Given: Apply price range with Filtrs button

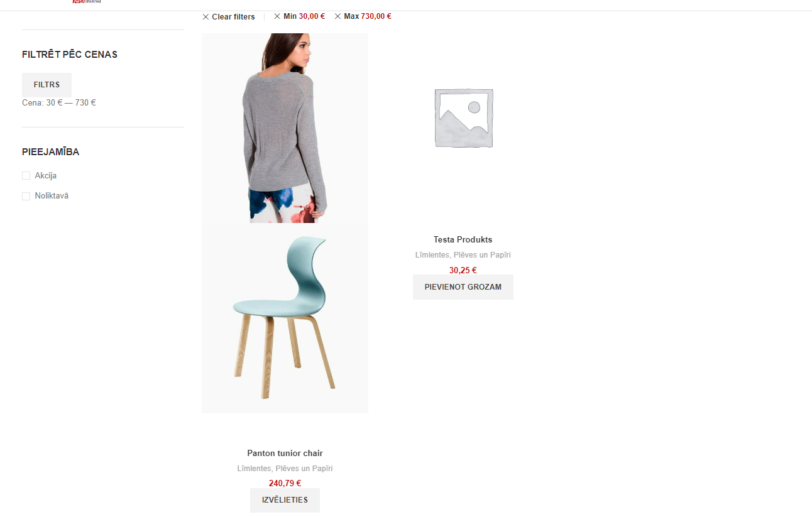Looking at the screenshot, I should (x=47, y=85).
